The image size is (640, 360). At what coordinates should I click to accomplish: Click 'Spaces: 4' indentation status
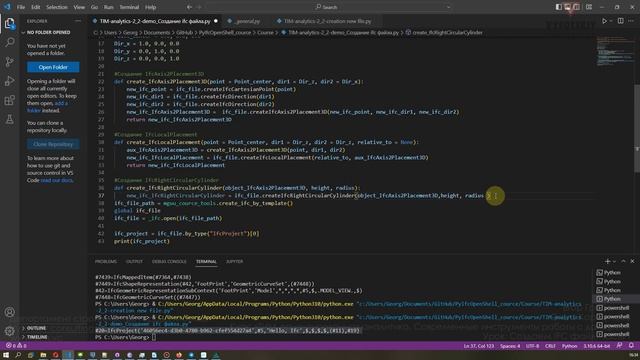[510, 346]
